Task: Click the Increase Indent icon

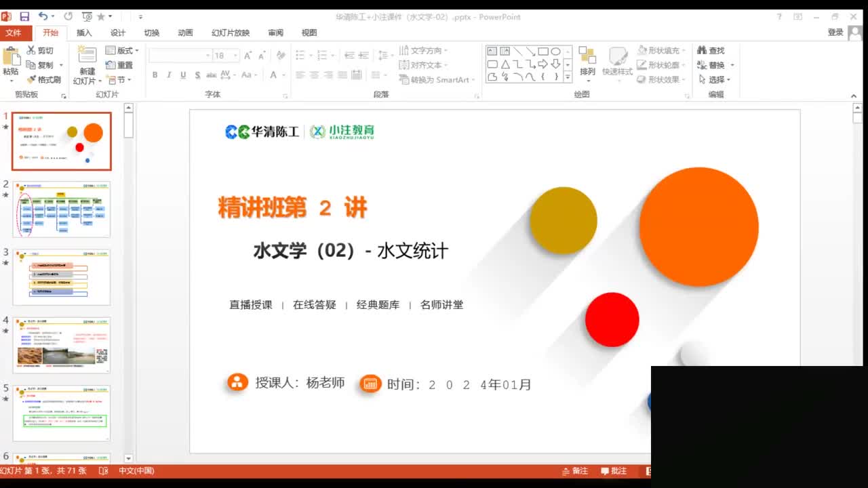Action: [x=363, y=56]
